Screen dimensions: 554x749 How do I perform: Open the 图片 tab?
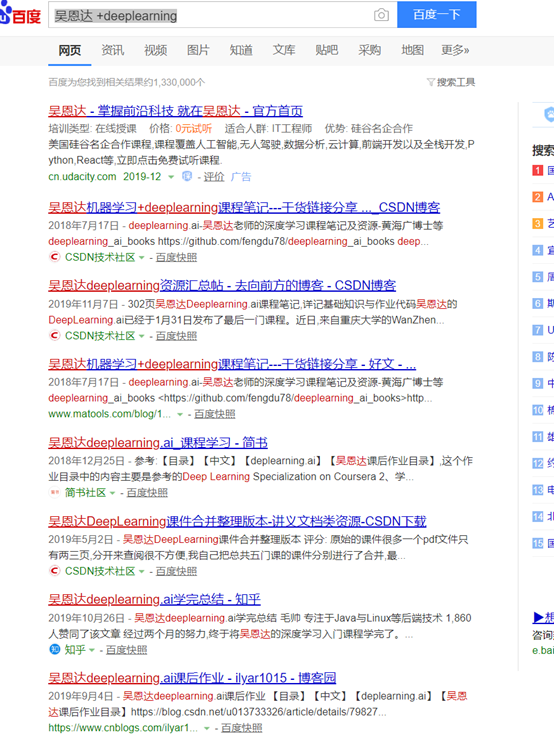coord(198,50)
